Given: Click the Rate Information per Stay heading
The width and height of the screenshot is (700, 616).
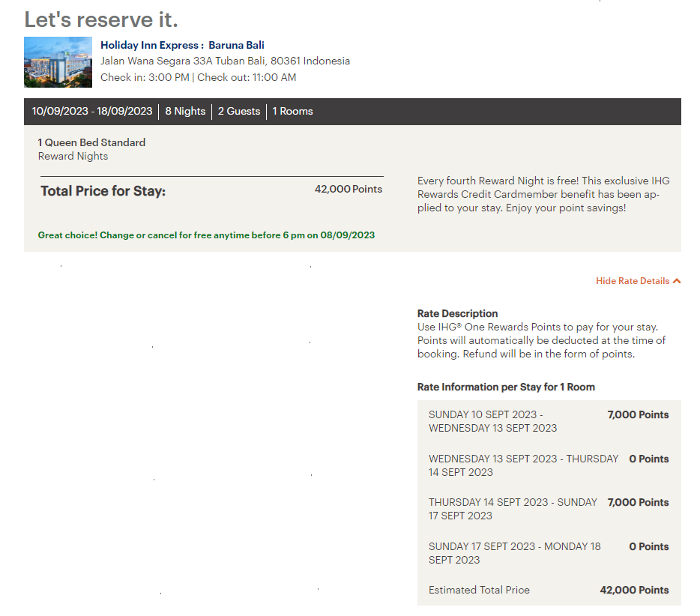Looking at the screenshot, I should tap(506, 387).
